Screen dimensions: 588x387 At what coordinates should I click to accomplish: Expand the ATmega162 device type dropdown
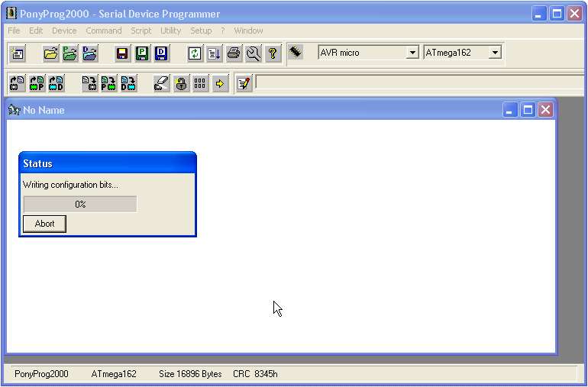[x=495, y=53]
